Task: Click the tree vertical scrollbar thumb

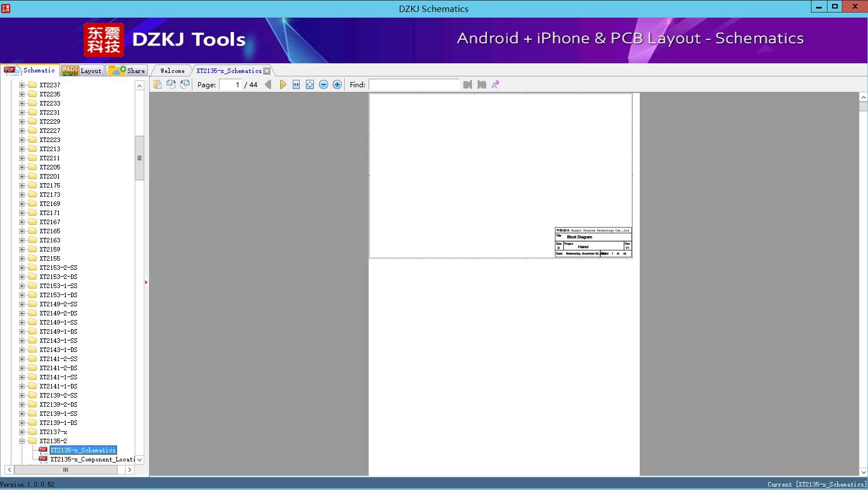Action: [x=139, y=158]
